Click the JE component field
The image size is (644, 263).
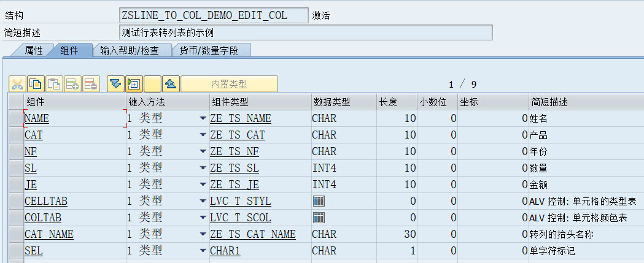[75, 185]
